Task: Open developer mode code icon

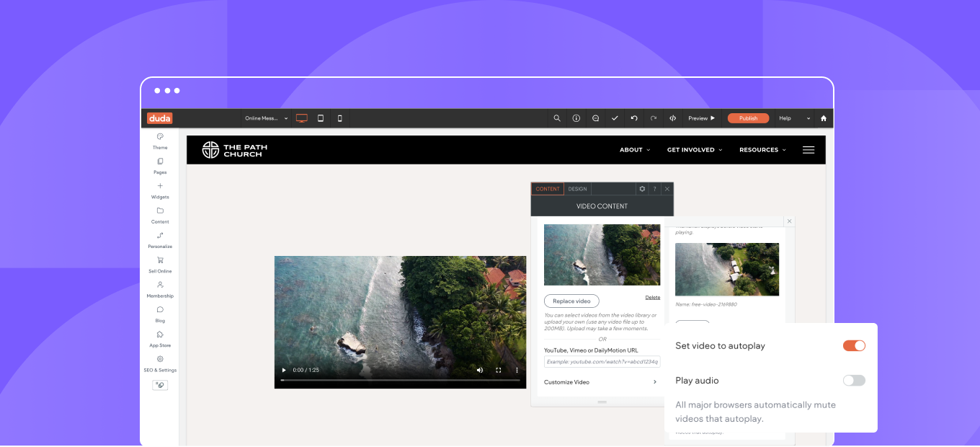Action: point(672,118)
